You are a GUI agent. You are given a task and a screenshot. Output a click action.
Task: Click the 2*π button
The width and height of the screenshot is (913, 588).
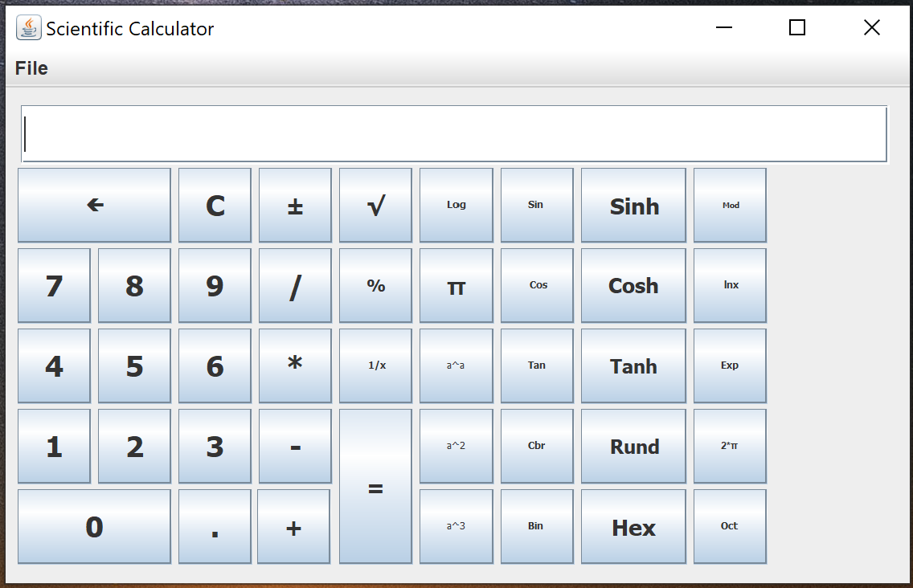730,446
